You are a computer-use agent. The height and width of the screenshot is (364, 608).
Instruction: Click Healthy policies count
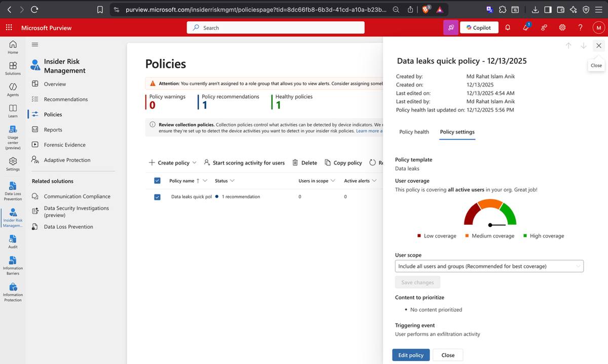(x=278, y=105)
